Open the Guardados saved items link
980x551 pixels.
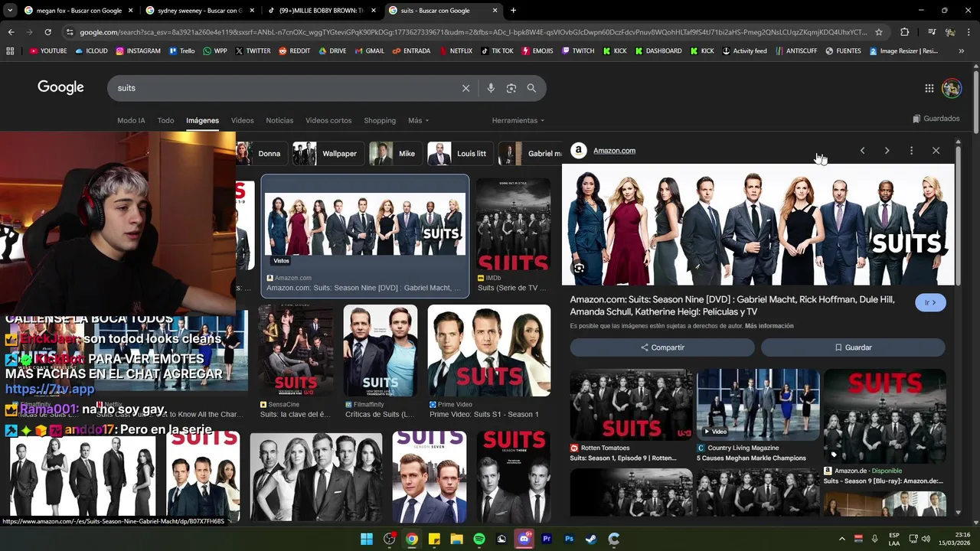point(936,119)
